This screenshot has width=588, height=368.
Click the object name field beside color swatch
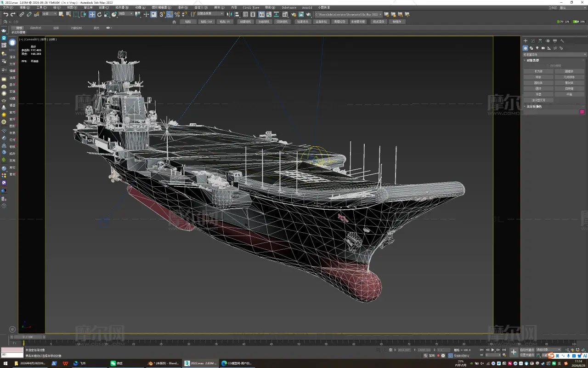(551, 112)
